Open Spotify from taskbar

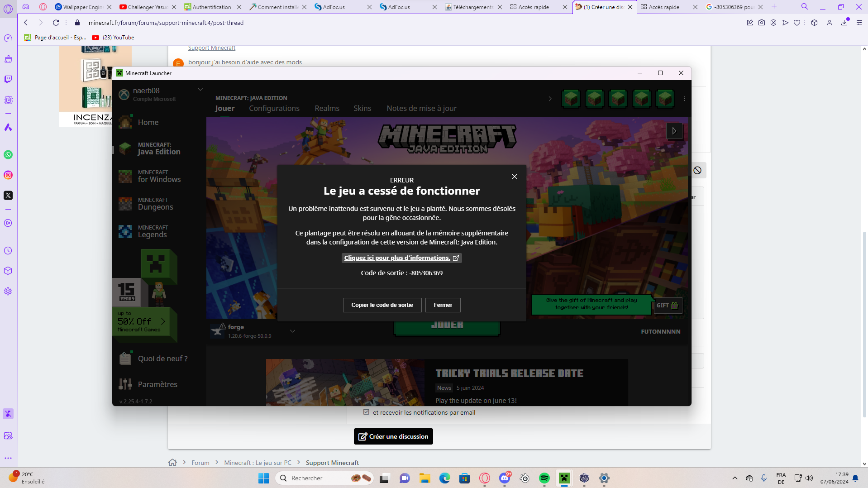coord(544,478)
